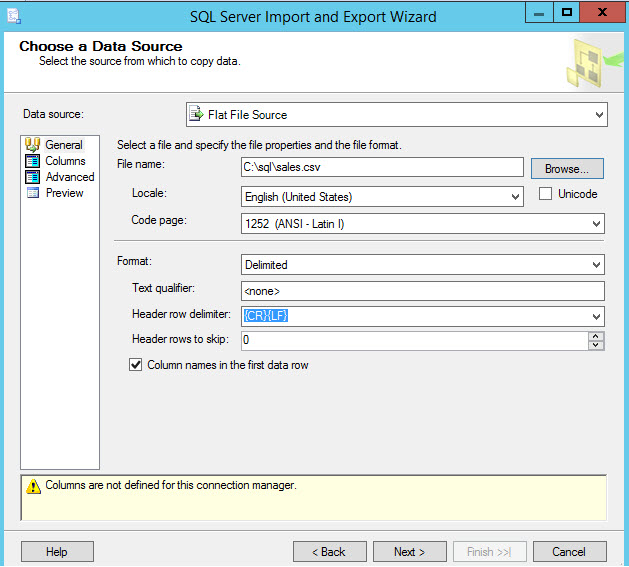Click the Advanced page icon
The height and width of the screenshot is (567, 629).
(x=32, y=177)
